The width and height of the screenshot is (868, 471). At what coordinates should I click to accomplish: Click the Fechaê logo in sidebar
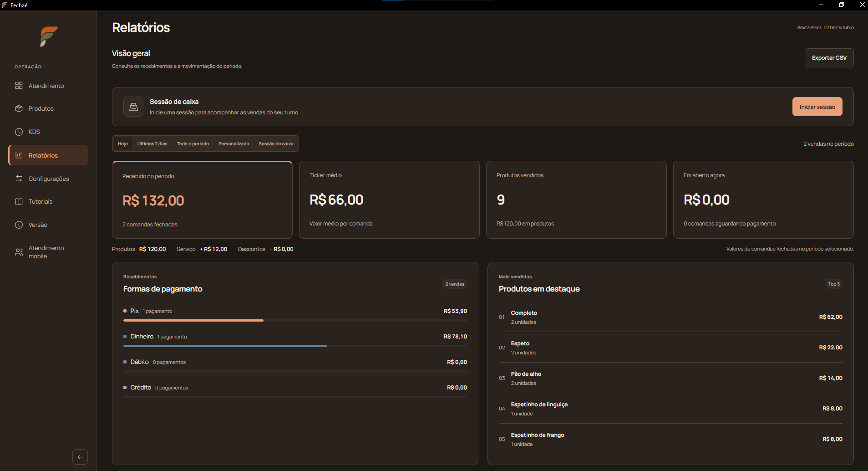[x=49, y=36]
